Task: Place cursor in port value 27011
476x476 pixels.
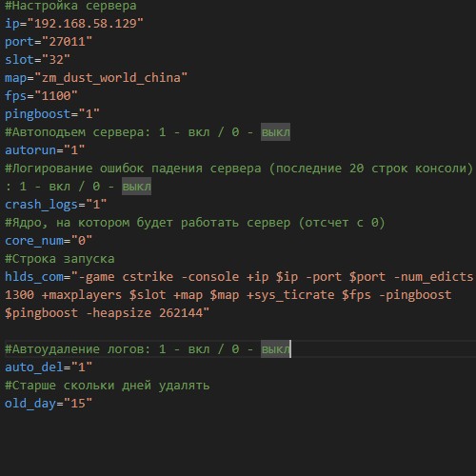Action: (x=67, y=42)
